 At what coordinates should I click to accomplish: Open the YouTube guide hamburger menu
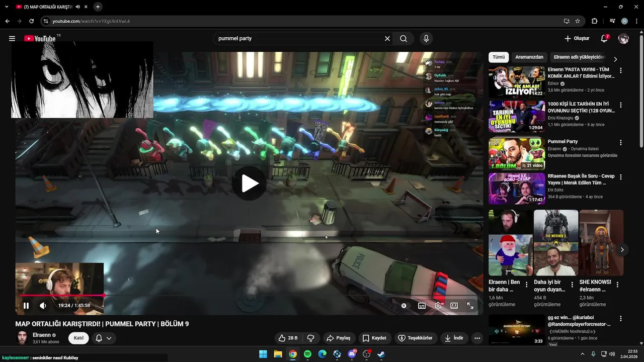tap(12, 38)
